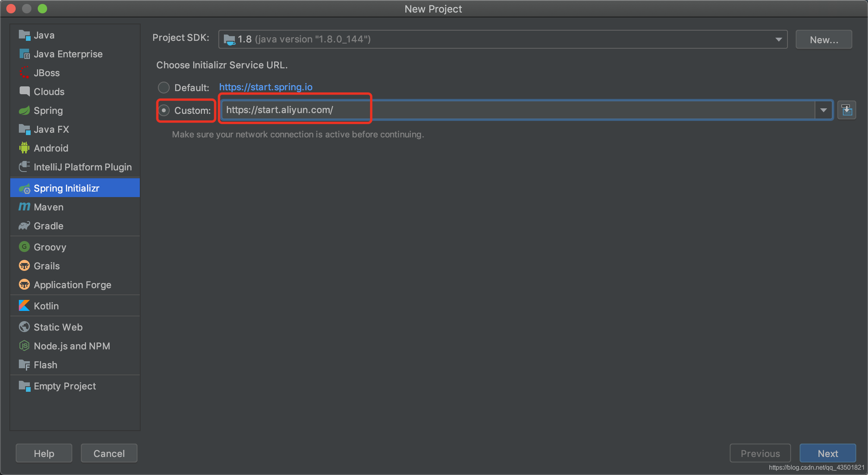Click the New... SDK button
This screenshot has width=868, height=475.
(824, 39)
